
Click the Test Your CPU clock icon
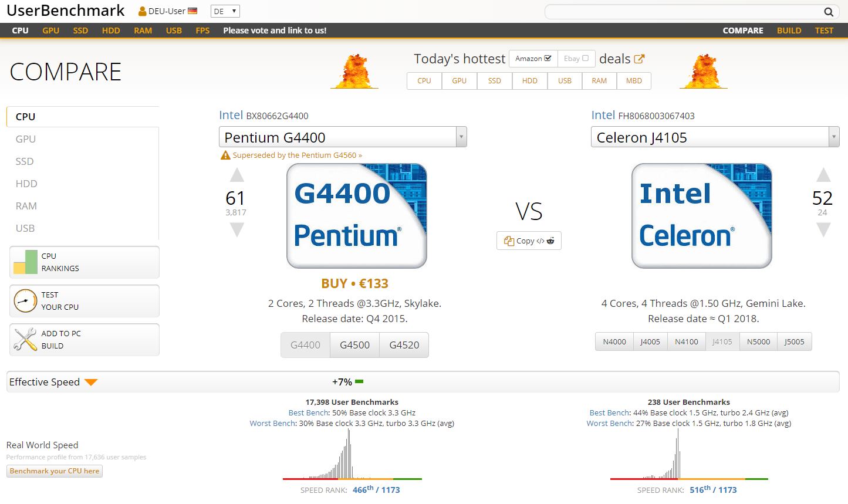25,300
